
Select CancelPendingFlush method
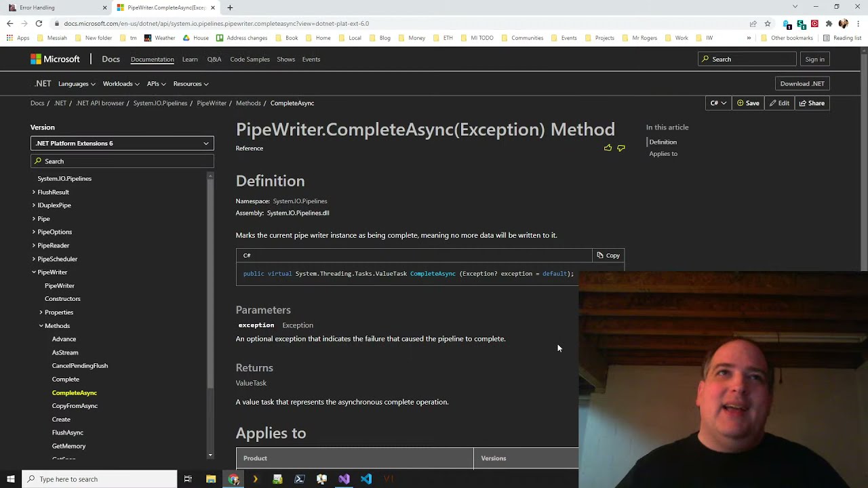(80, 366)
